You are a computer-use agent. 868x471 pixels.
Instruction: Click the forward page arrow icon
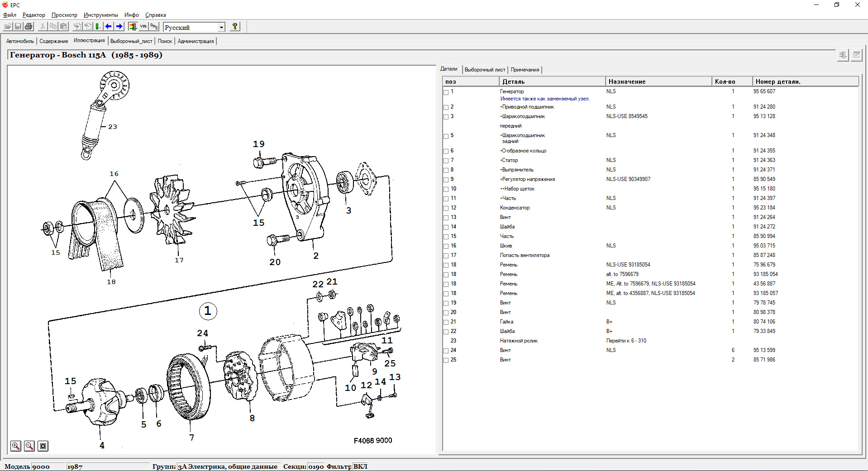click(x=77, y=27)
